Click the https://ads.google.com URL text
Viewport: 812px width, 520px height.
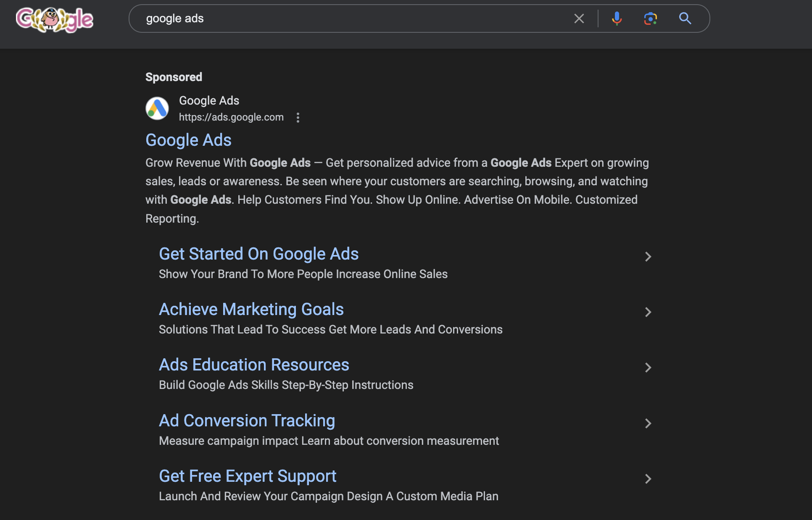[x=231, y=117]
